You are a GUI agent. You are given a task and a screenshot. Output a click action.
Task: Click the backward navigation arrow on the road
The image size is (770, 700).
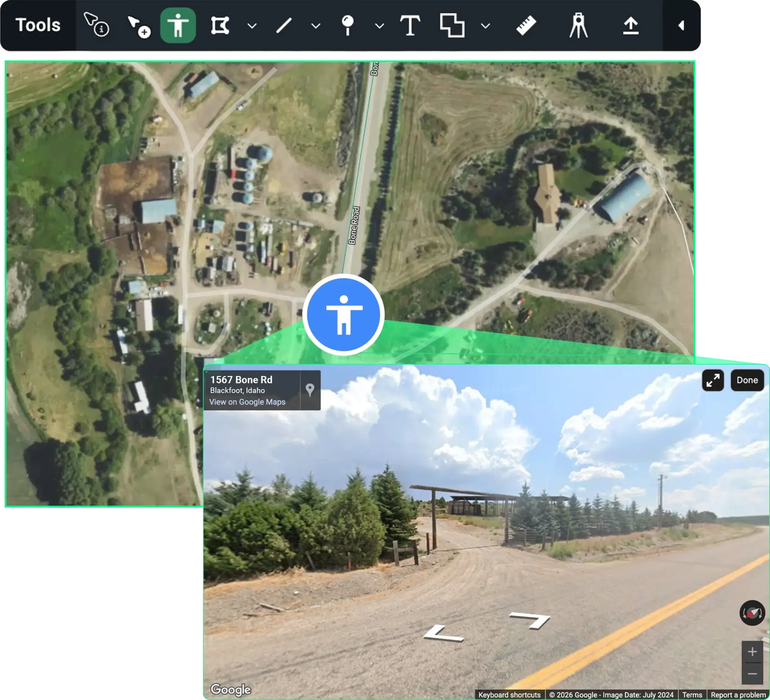click(443, 634)
